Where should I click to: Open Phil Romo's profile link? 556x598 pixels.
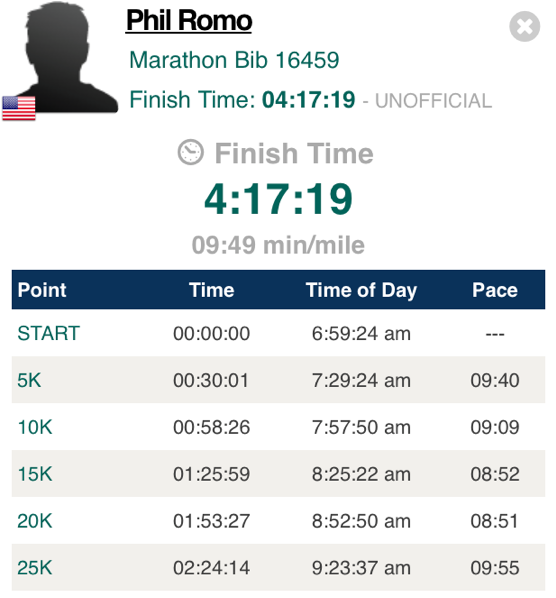click(189, 21)
